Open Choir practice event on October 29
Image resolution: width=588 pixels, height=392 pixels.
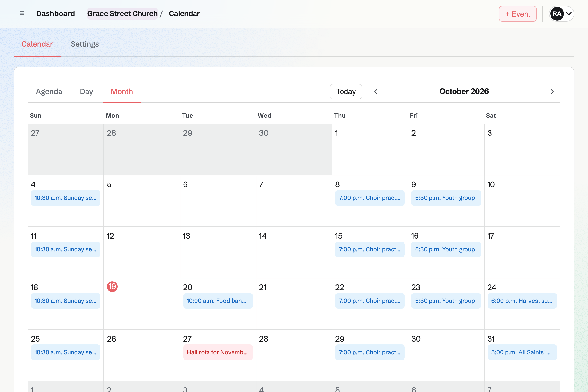(x=370, y=353)
